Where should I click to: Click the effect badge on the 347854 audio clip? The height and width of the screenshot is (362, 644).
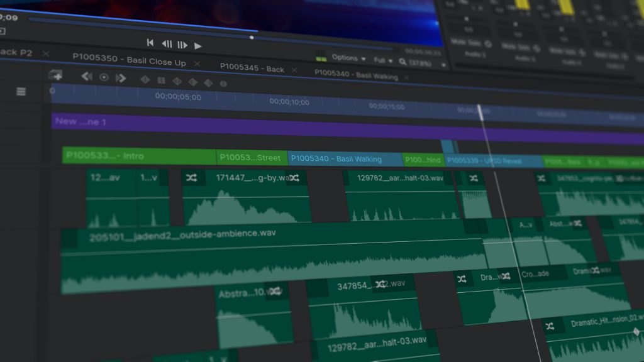[380, 284]
